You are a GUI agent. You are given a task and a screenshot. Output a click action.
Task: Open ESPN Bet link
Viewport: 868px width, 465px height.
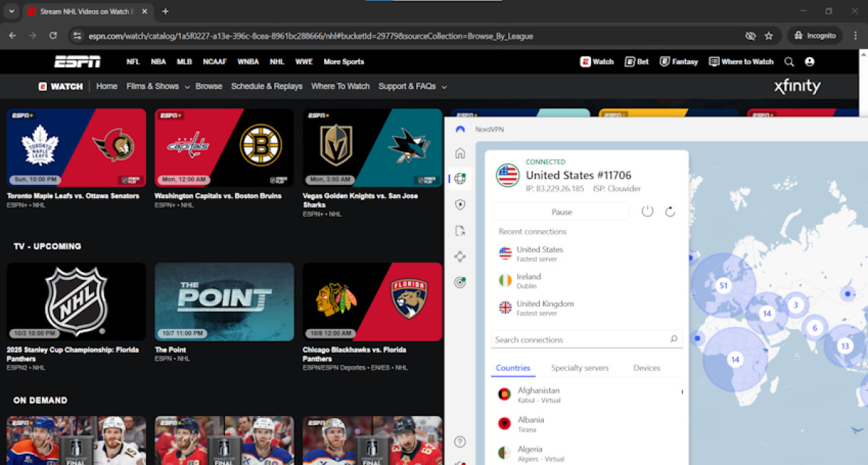637,61
